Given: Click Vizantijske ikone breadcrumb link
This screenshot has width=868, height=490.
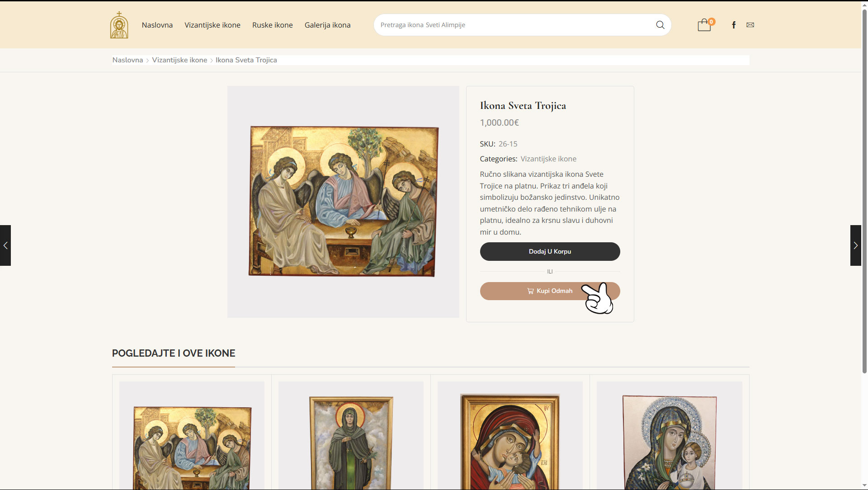Looking at the screenshot, I should (179, 60).
